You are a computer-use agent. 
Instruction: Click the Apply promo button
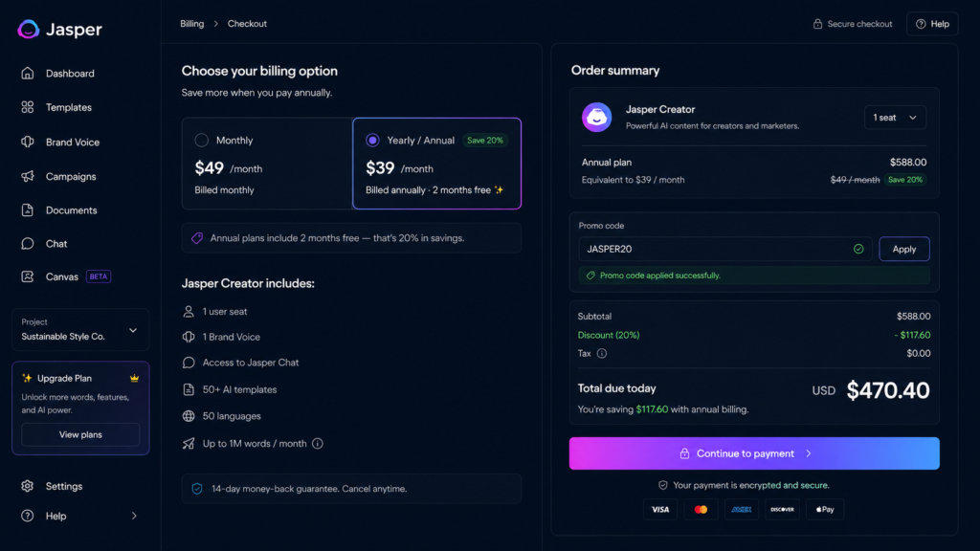coord(903,250)
